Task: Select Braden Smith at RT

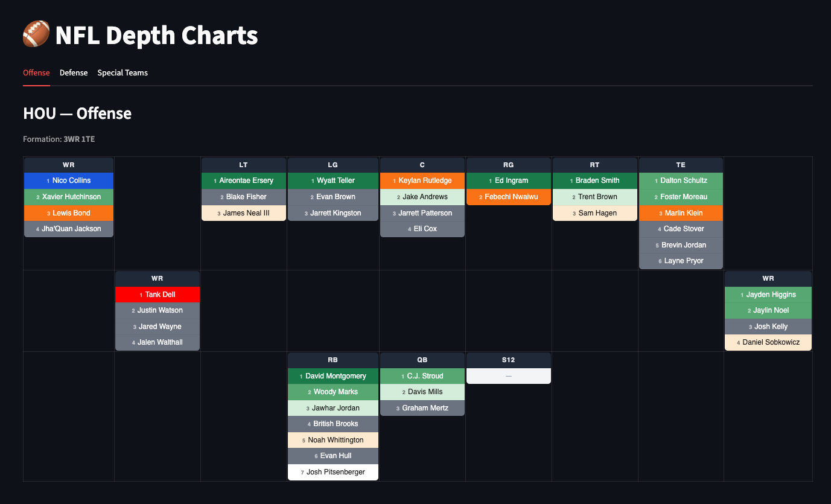Action: [595, 180]
